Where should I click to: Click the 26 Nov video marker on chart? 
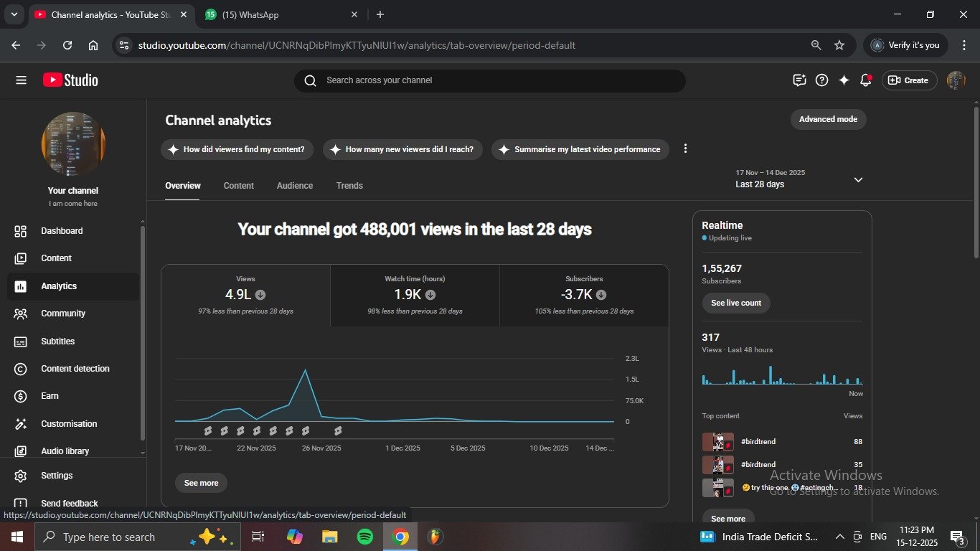coord(306,430)
